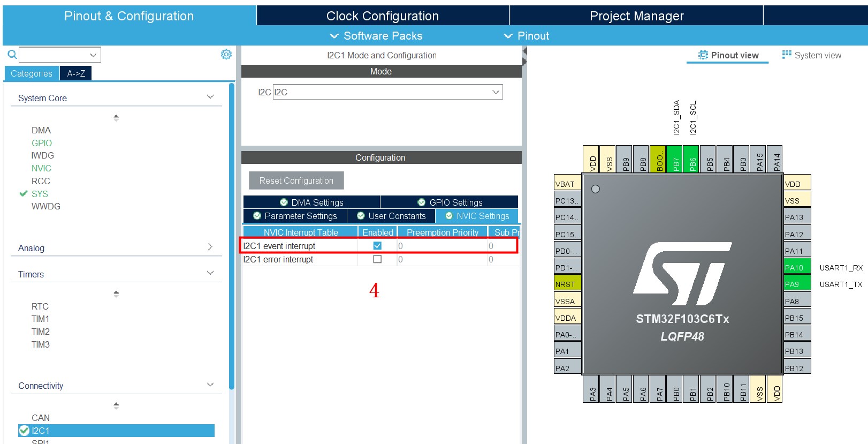Open the Pinout & Configuration tab
868x444 pixels.
[x=129, y=16]
